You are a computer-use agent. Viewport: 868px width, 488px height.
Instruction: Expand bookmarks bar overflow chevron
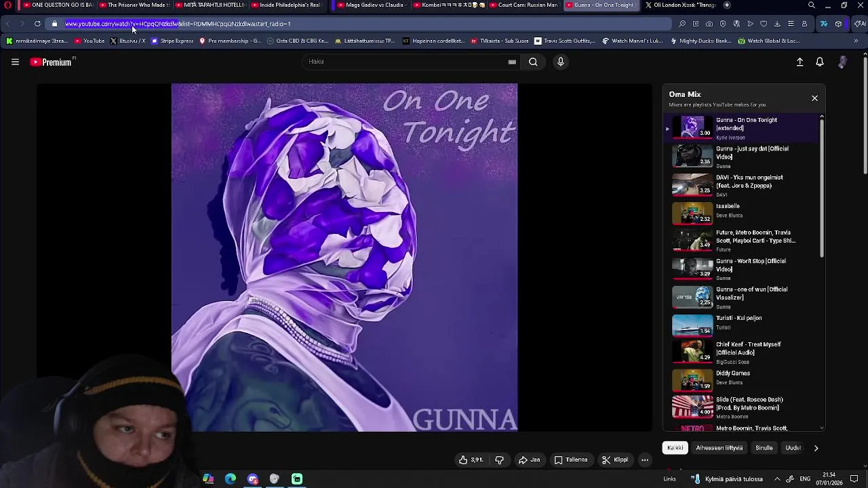click(856, 41)
